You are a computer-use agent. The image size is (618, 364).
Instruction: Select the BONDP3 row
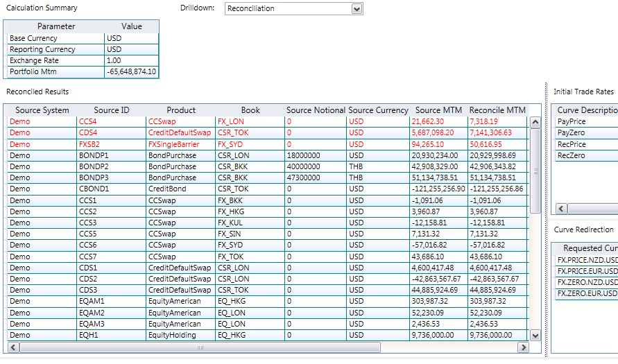coord(267,177)
